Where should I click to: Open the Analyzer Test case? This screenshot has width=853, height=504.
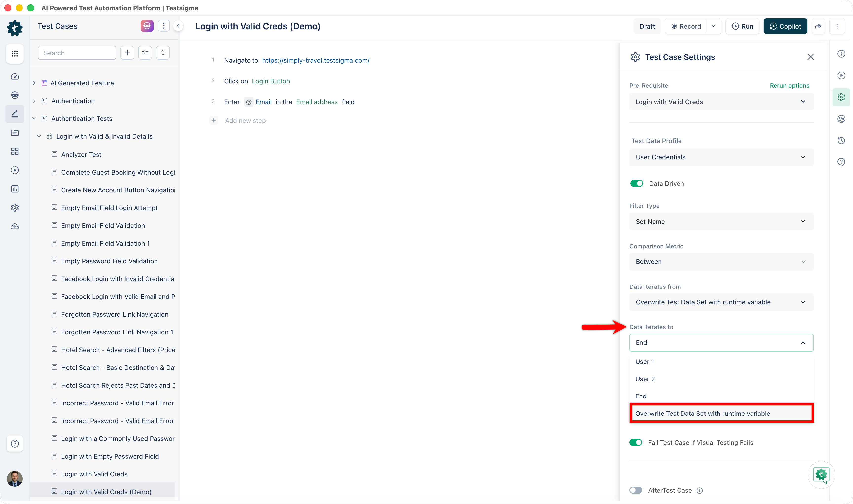coord(81,155)
